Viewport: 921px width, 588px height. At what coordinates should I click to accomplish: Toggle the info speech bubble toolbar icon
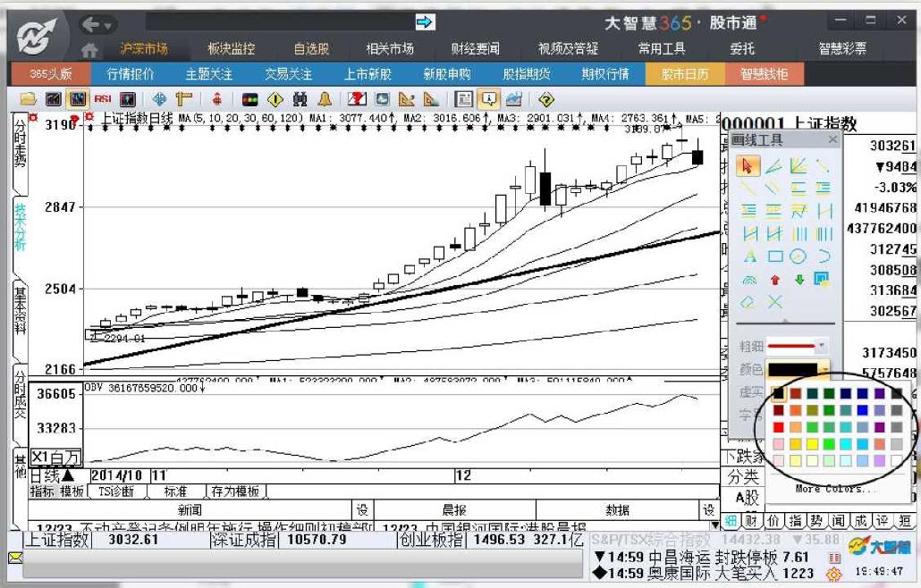489,99
